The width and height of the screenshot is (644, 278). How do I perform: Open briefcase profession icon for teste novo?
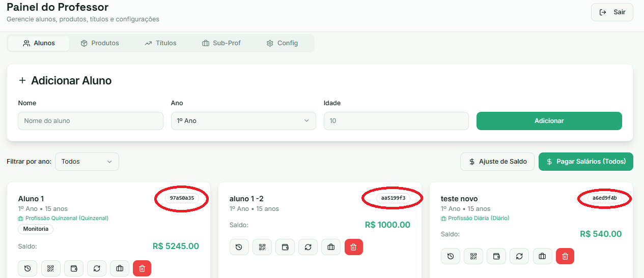542,256
